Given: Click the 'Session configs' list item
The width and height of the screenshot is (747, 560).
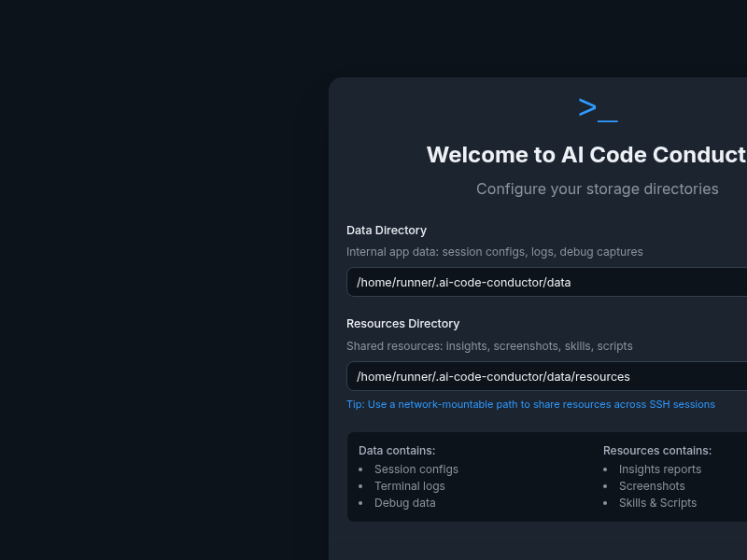Looking at the screenshot, I should (416, 469).
